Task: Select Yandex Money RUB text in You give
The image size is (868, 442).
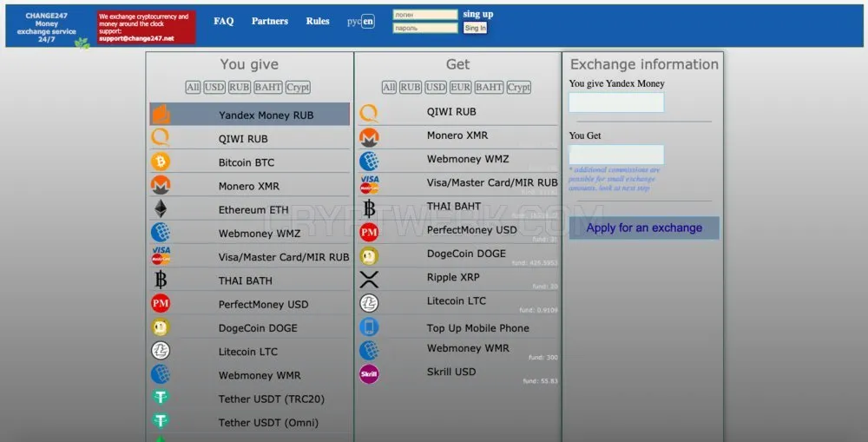Action: coord(266,115)
